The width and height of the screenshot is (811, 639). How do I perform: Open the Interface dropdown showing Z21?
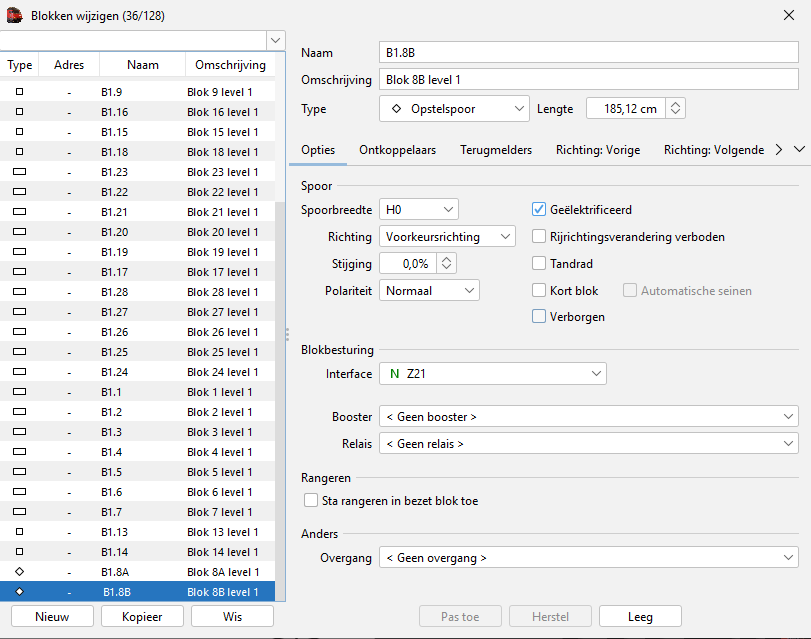(493, 374)
